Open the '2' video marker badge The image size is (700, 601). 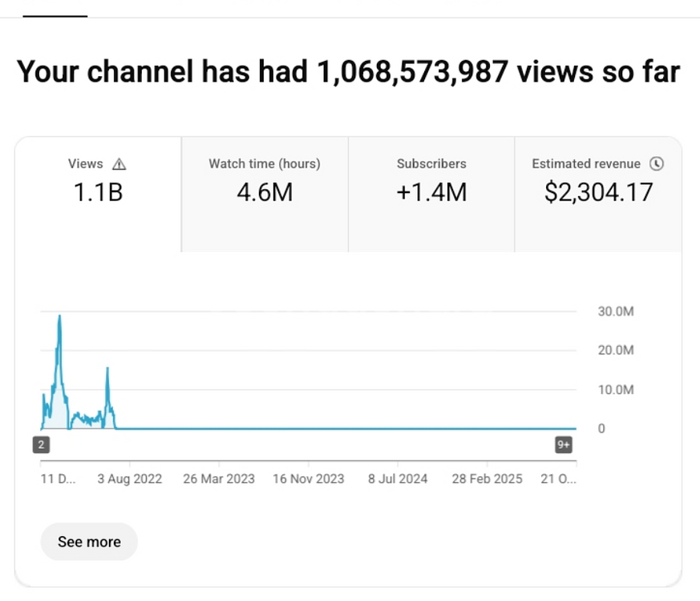tap(41, 445)
